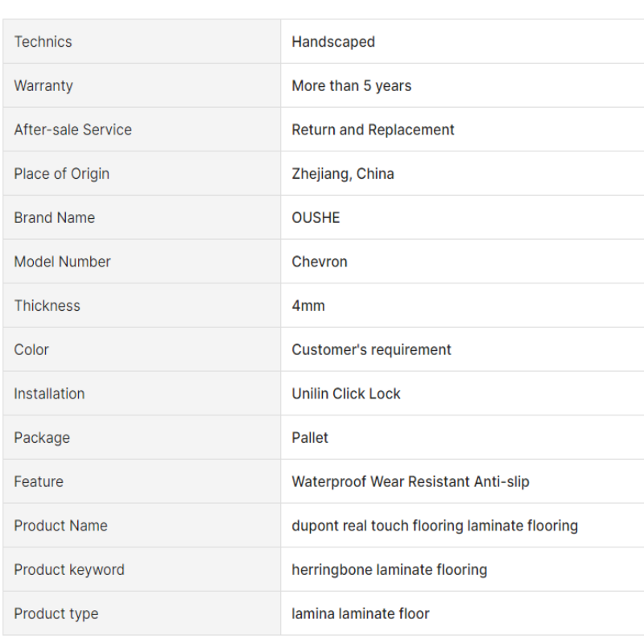
Task: Click the Place of Origin label
Action: pos(61,174)
